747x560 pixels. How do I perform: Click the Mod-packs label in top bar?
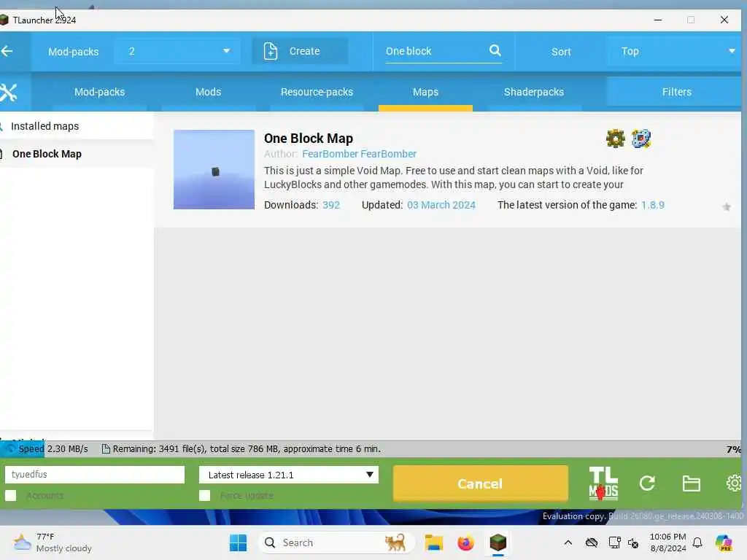pos(74,52)
